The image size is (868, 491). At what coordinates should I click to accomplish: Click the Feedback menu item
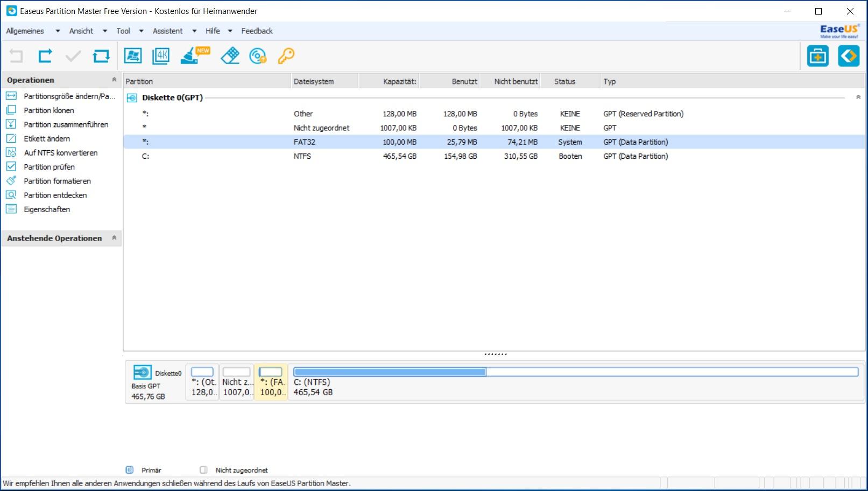257,31
